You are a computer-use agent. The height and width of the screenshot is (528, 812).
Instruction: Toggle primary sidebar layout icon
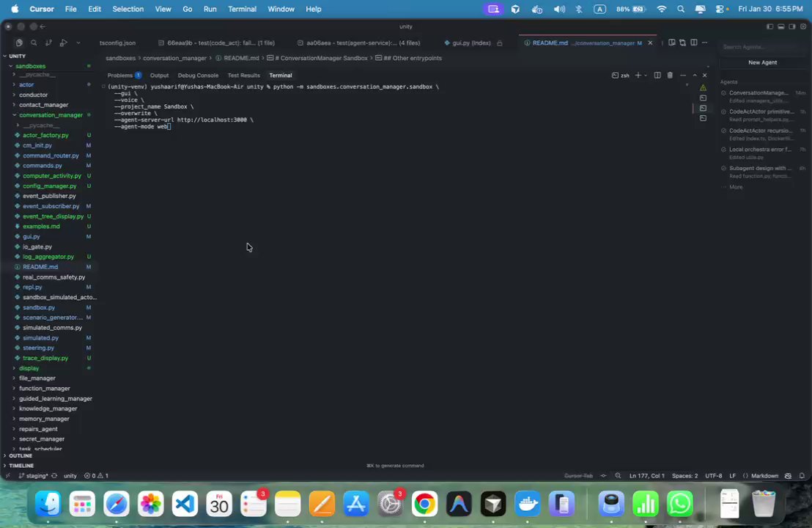coord(769,26)
